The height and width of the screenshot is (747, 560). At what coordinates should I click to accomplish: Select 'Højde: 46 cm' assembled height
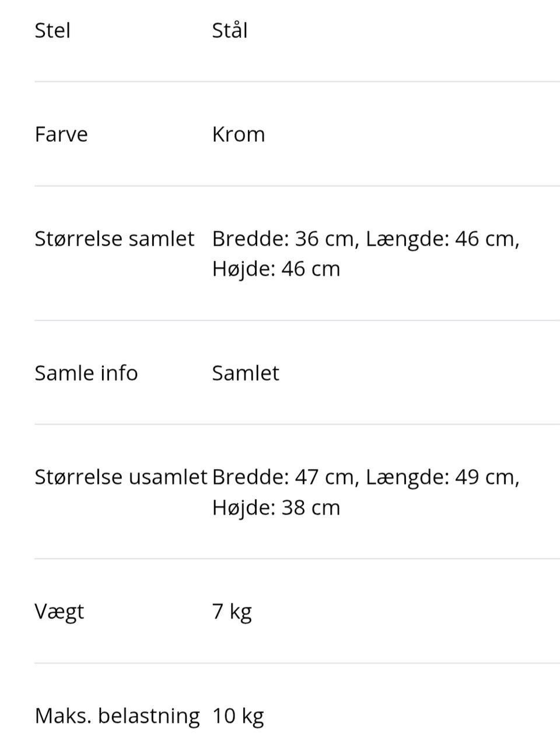(276, 269)
